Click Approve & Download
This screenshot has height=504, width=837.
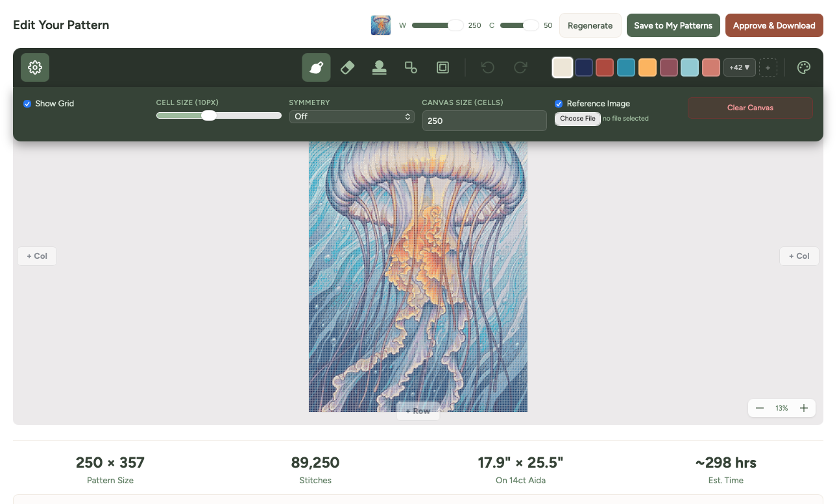pyautogui.click(x=774, y=25)
